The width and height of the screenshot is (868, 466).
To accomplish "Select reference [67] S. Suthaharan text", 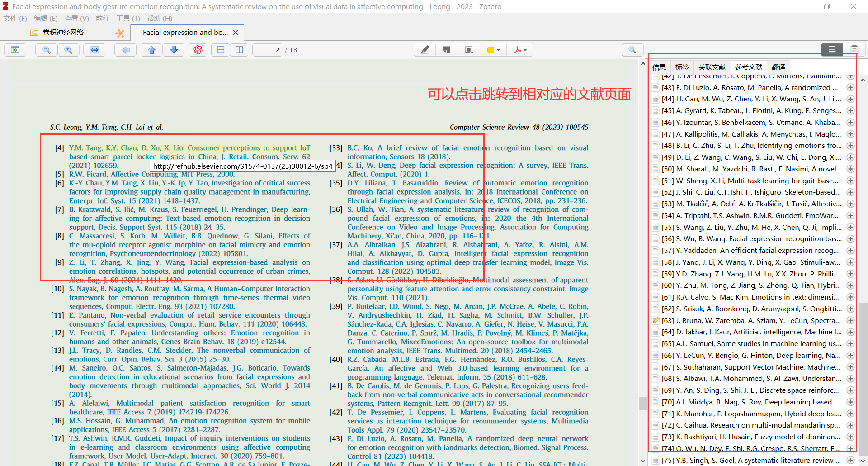I will point(751,367).
